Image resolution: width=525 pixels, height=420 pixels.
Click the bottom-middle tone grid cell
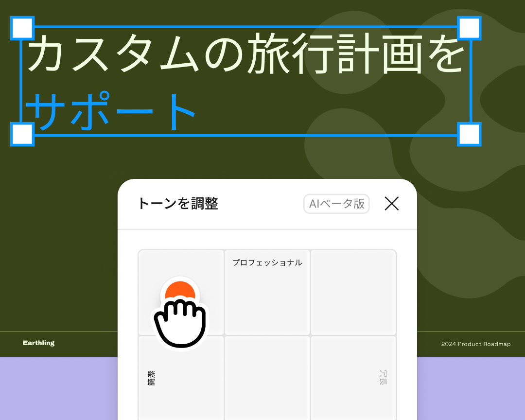point(267,377)
